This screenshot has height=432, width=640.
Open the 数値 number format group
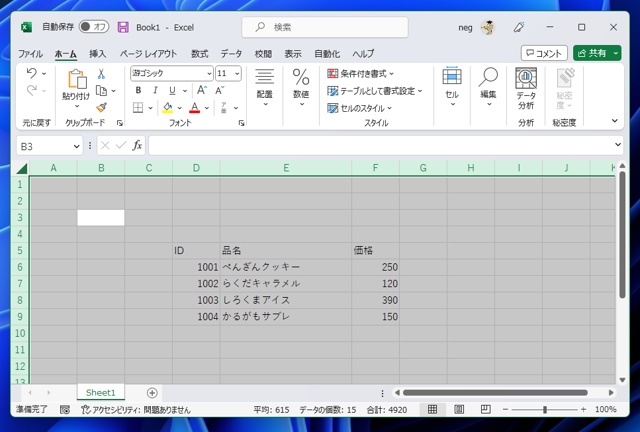point(301,87)
